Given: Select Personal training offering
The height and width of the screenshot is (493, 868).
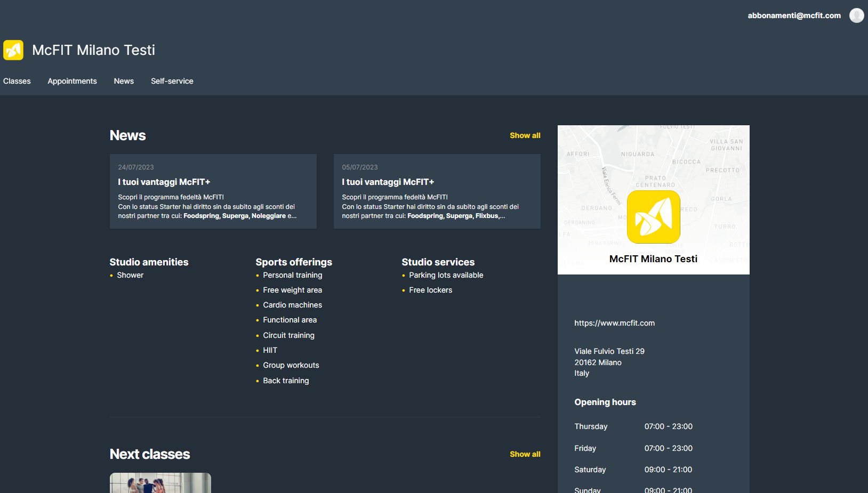Looking at the screenshot, I should [x=293, y=275].
